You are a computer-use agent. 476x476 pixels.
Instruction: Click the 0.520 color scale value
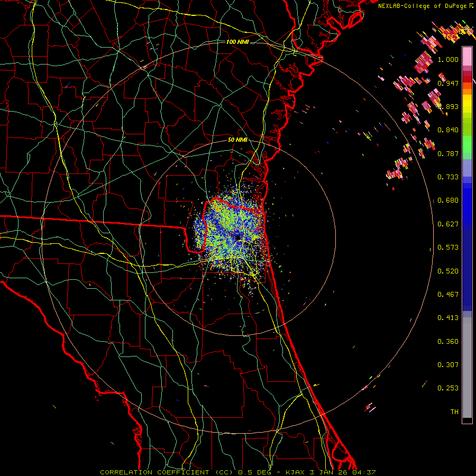(x=448, y=271)
